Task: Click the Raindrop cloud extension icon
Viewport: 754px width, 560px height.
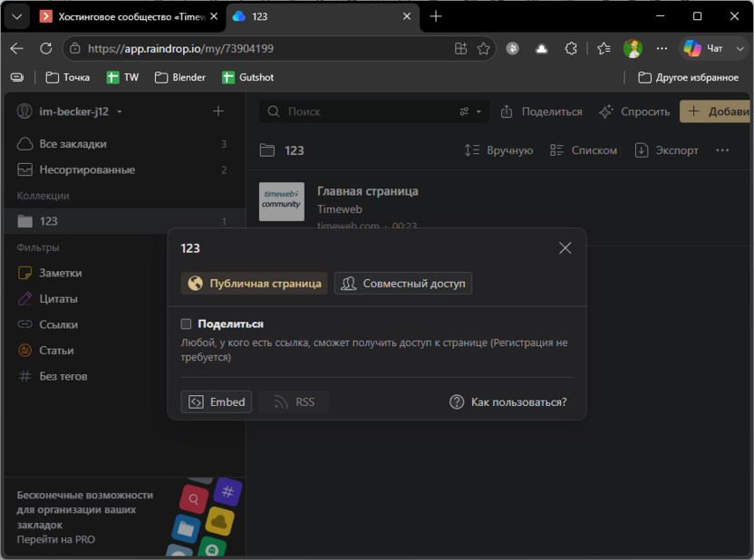Action: pyautogui.click(x=541, y=49)
